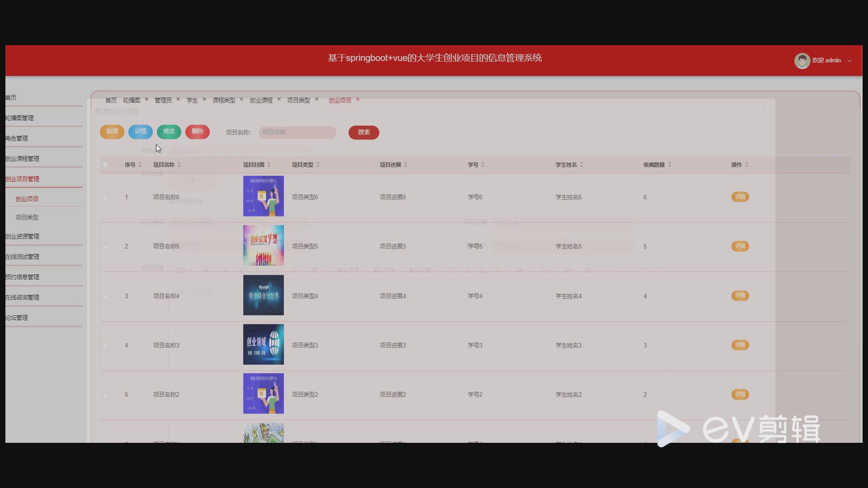Screen dimensions: 868x488
Task: Close the 创业课程 tab with its x
Action: pyautogui.click(x=279, y=99)
